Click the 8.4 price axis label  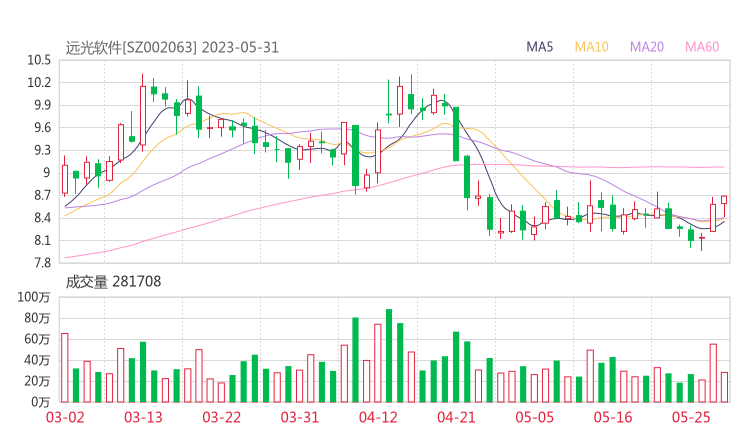42,218
